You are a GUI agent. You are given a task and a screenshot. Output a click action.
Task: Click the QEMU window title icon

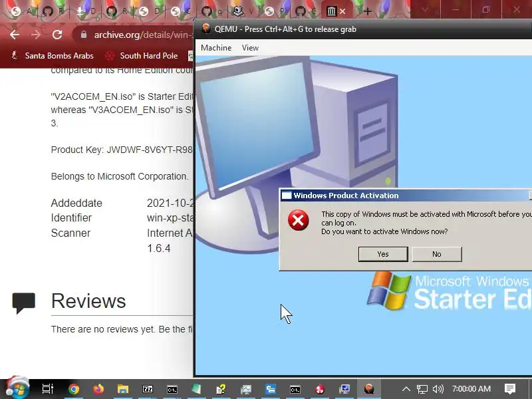206,29
